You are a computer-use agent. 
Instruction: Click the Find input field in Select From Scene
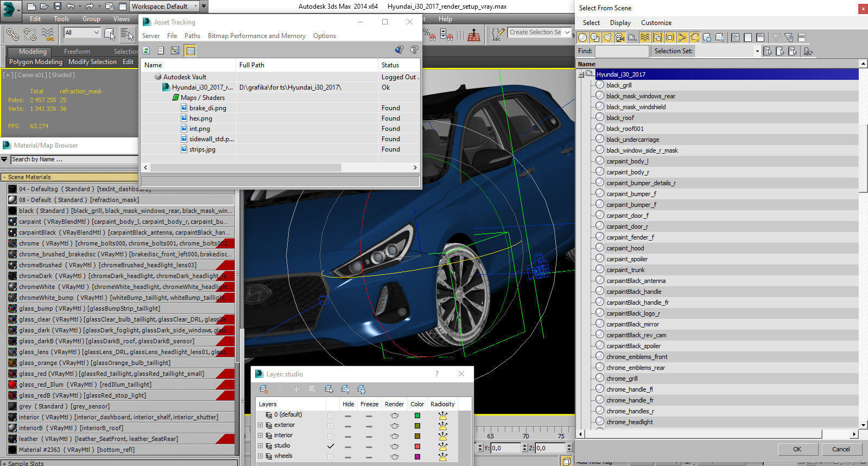point(622,51)
